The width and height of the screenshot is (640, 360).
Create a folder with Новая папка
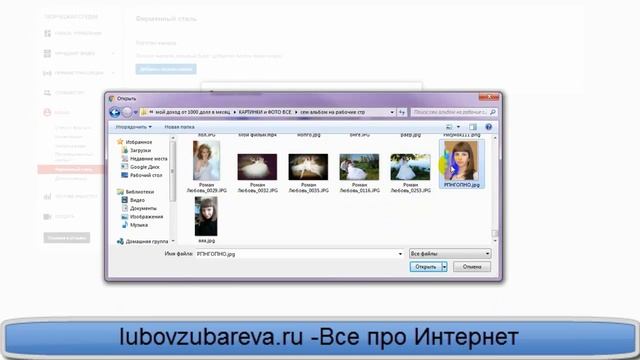[x=179, y=127]
